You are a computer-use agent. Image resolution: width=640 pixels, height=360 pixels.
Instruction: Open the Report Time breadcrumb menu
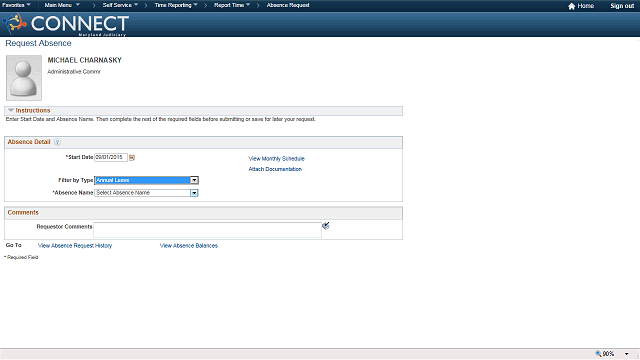point(232,5)
